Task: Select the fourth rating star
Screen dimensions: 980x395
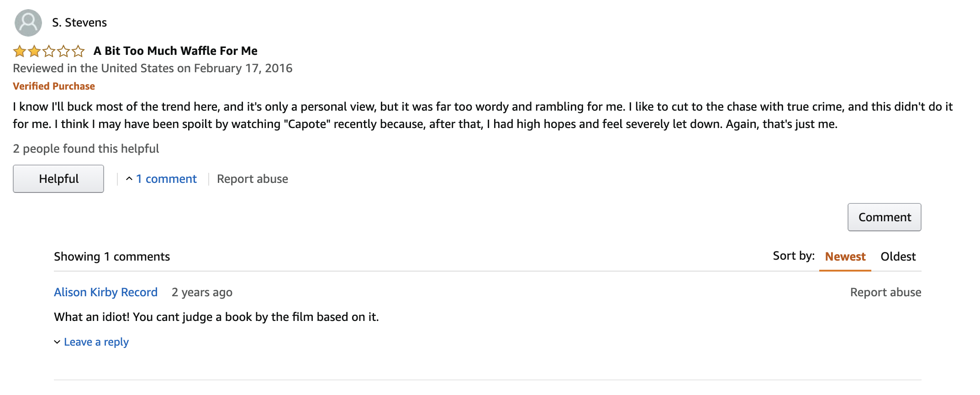Action: [x=63, y=51]
